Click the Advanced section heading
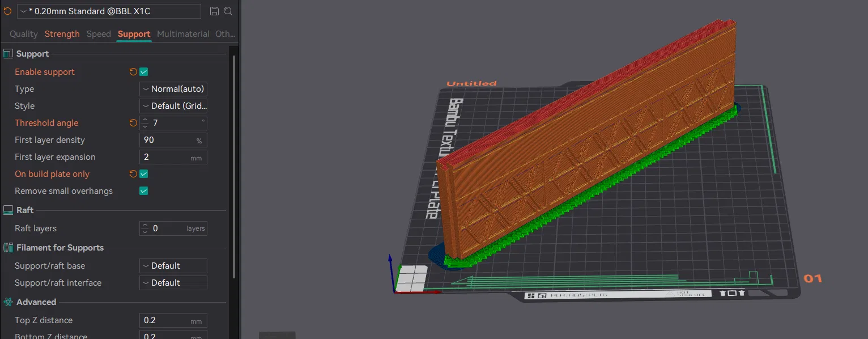Screen dimensions: 868x339 (x=36, y=302)
